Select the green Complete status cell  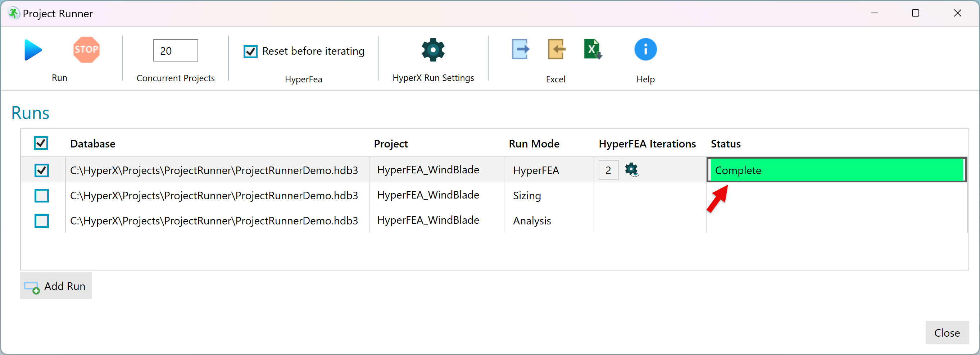pos(836,170)
